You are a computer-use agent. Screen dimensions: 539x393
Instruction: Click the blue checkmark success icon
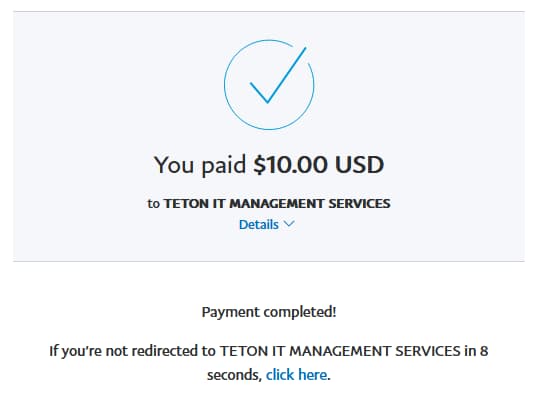pyautogui.click(x=277, y=76)
